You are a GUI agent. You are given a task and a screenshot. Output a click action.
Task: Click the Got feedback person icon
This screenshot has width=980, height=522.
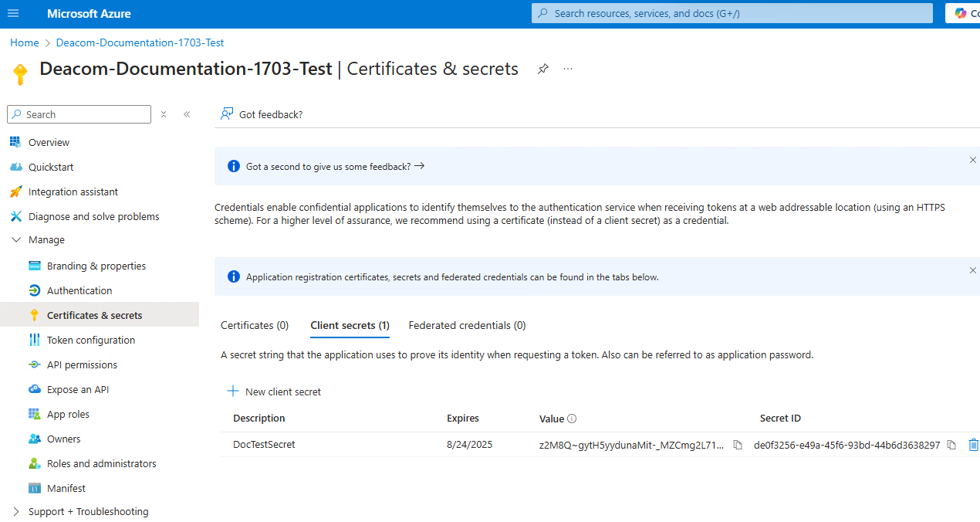point(227,114)
